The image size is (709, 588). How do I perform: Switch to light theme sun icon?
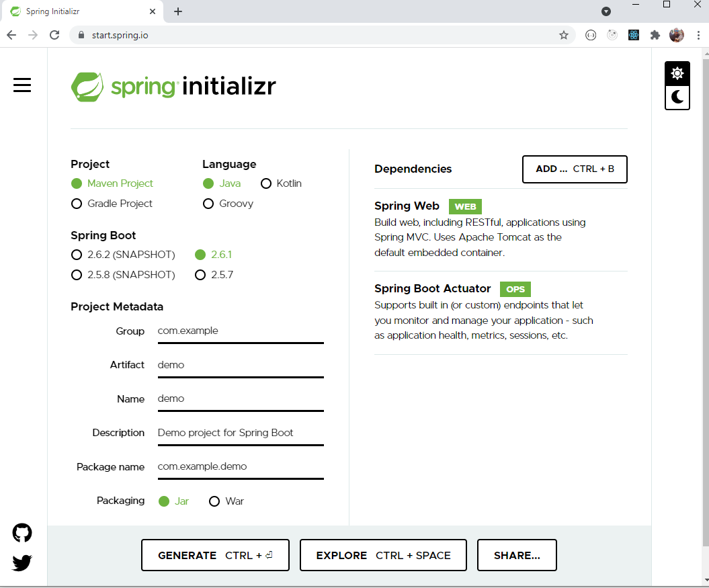(677, 73)
